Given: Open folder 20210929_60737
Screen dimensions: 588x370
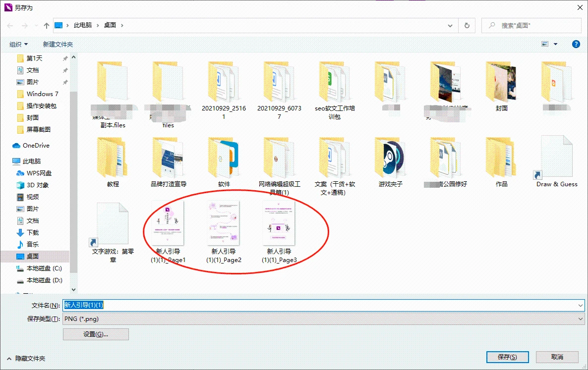Looking at the screenshot, I should (280, 91).
